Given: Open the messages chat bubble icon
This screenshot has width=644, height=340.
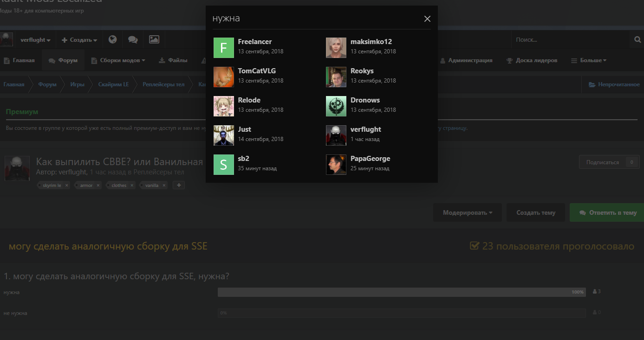Looking at the screenshot, I should click(x=133, y=40).
